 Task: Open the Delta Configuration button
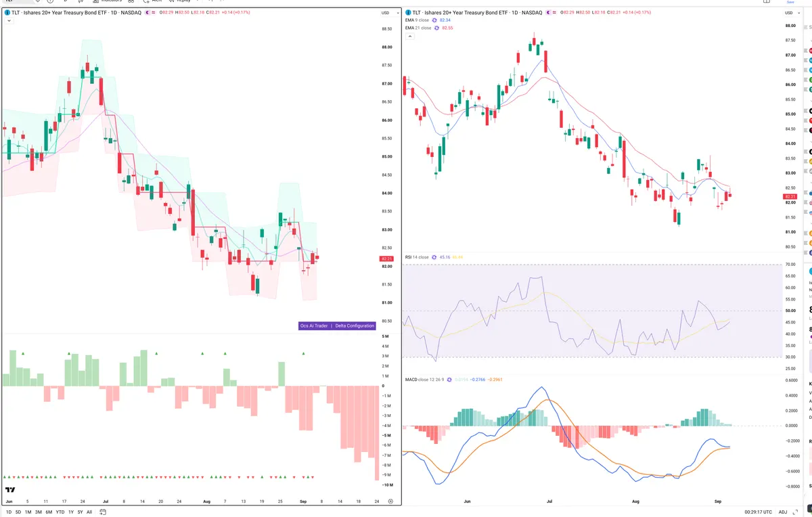[x=355, y=325]
